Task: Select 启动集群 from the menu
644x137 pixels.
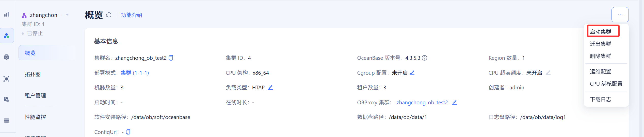Action: [601, 32]
